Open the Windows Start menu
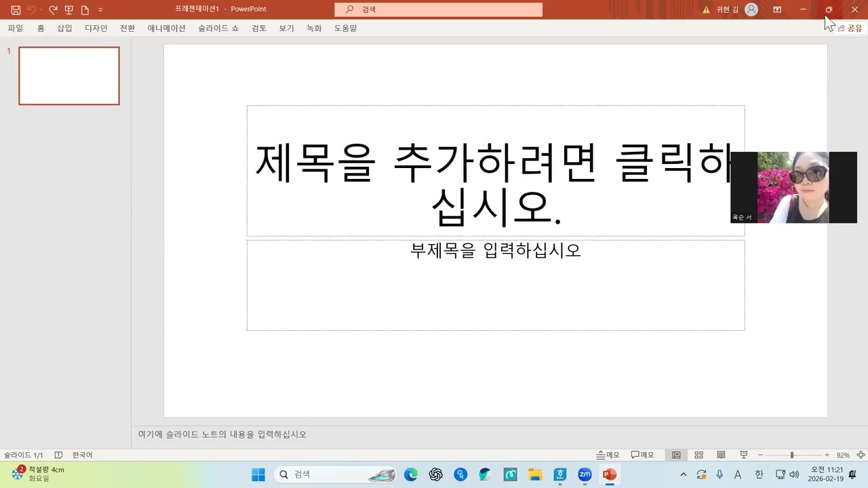The width and height of the screenshot is (868, 488). (x=258, y=474)
